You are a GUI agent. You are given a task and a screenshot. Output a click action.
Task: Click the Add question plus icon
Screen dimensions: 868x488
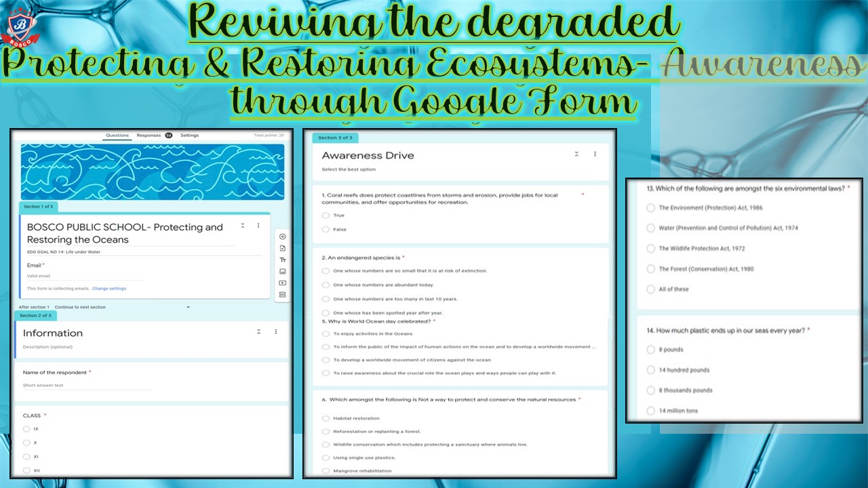tap(283, 237)
